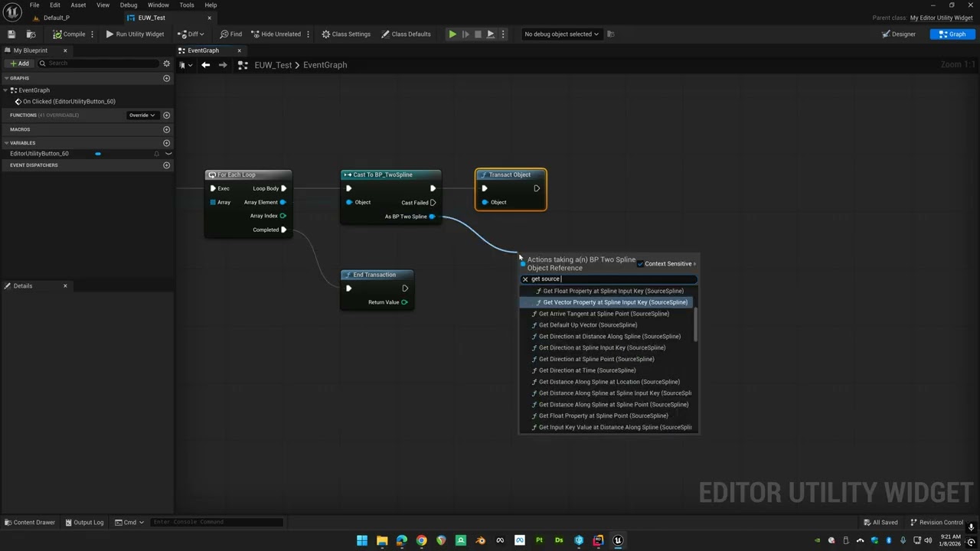Click Find in toolbar
Screen dimensions: 980x551
pos(230,34)
